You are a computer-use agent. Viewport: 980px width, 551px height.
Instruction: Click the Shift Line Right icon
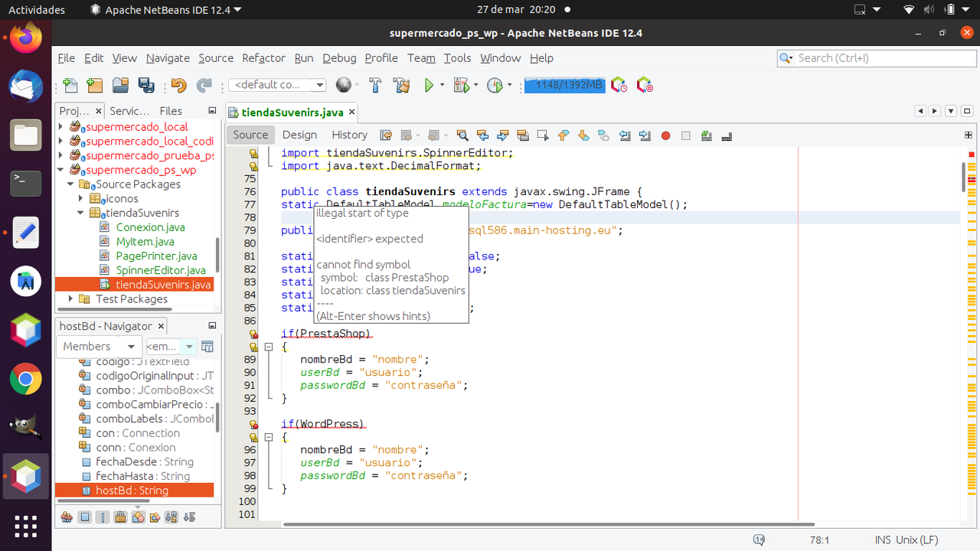(645, 135)
